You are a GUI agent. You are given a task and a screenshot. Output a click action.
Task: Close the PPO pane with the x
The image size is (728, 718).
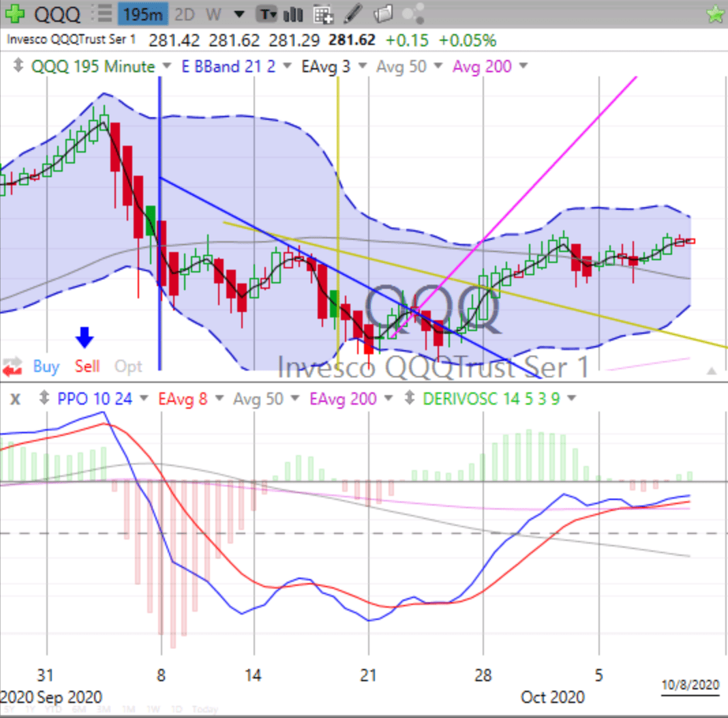(15, 399)
